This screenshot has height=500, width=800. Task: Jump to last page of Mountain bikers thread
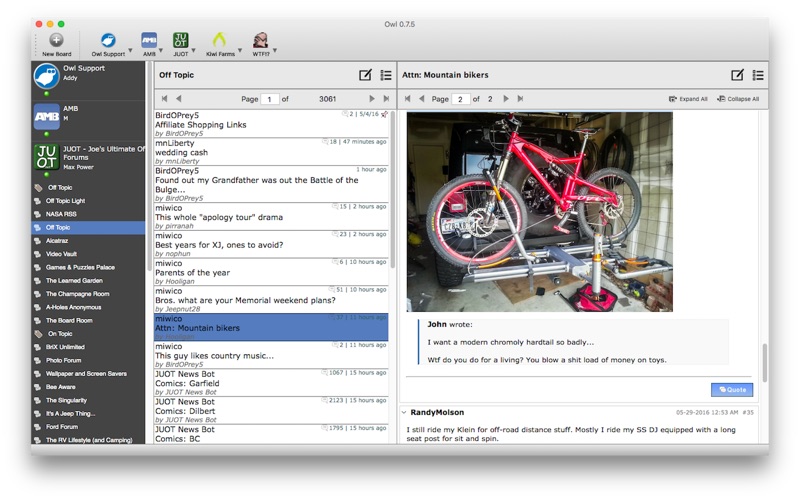520,98
